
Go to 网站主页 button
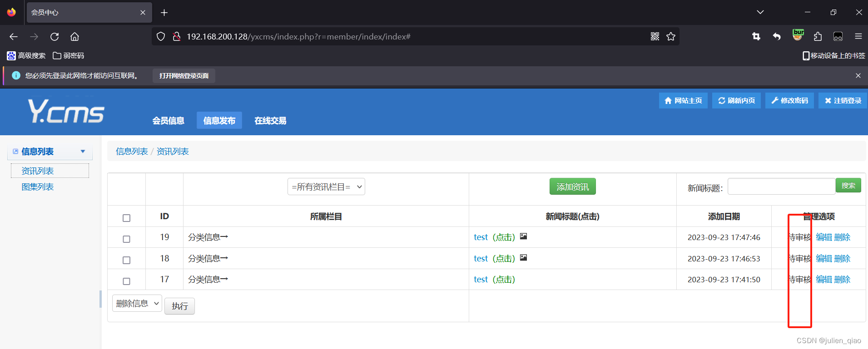tap(683, 101)
